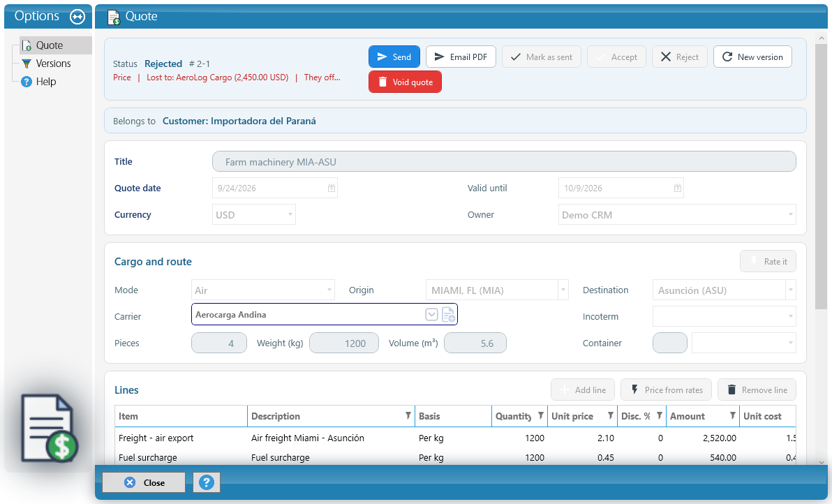Click Add line in the Lines section
The width and height of the screenshot is (832, 504).
coord(583,390)
